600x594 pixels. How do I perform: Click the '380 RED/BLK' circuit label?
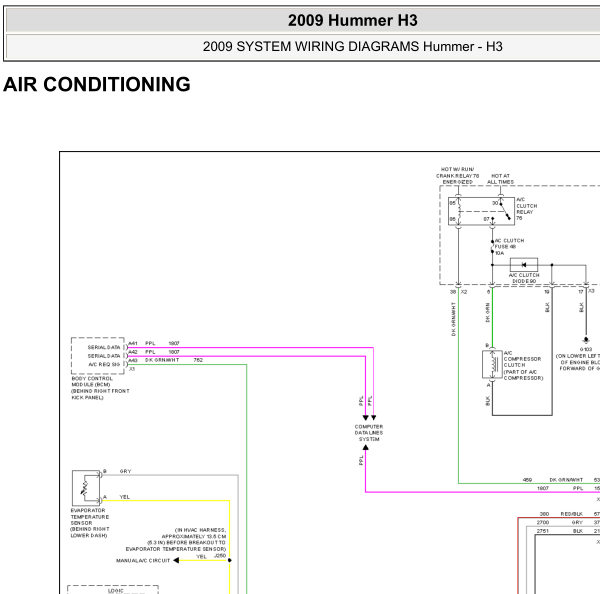561,514
